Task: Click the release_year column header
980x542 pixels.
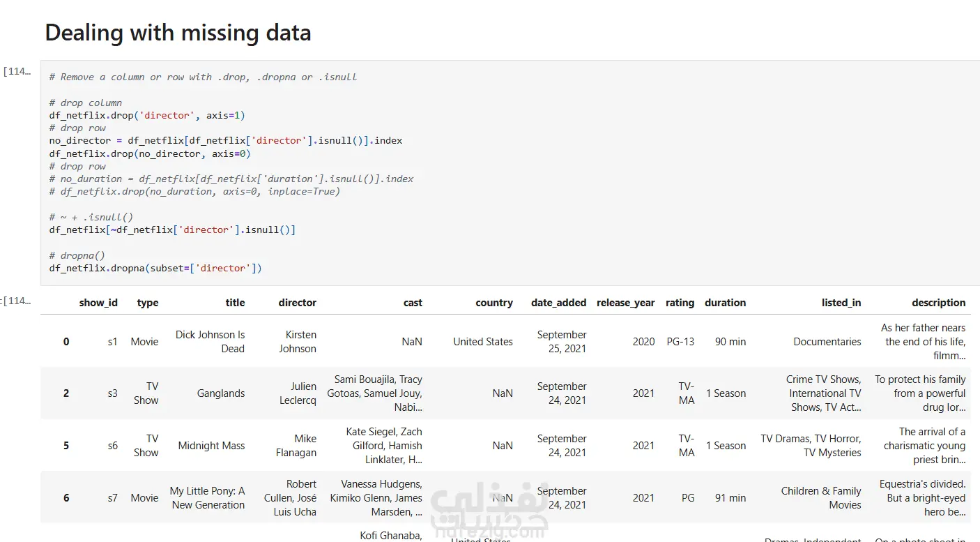Action: point(626,303)
